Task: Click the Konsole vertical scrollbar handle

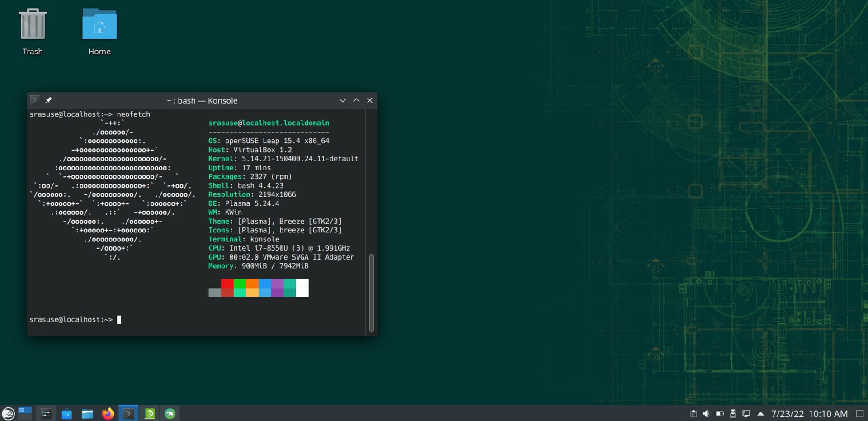Action: [x=372, y=293]
